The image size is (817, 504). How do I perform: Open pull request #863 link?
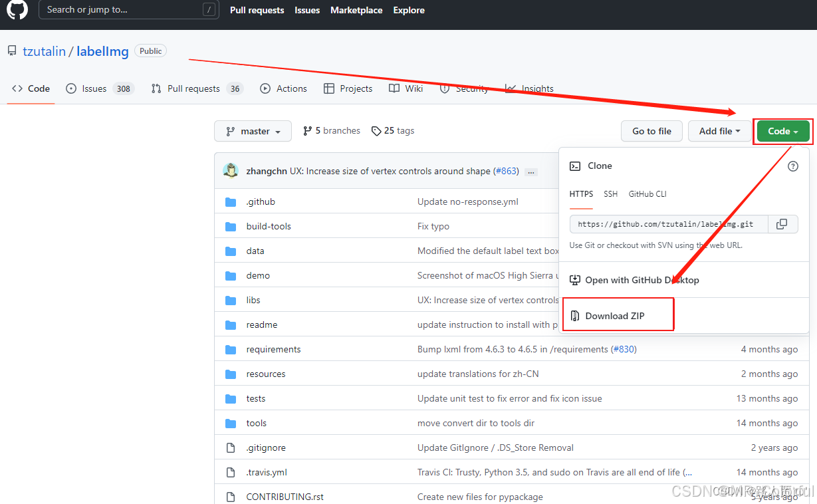[x=508, y=171]
